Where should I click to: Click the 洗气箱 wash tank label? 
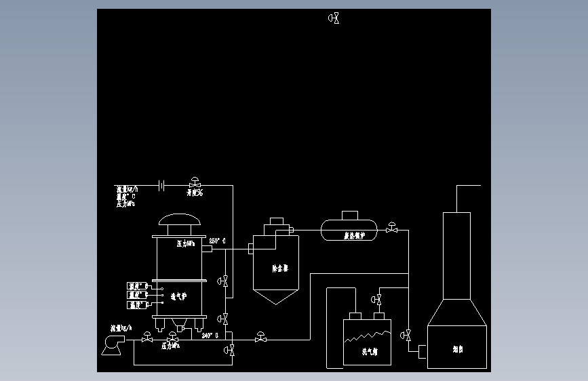pos(370,352)
